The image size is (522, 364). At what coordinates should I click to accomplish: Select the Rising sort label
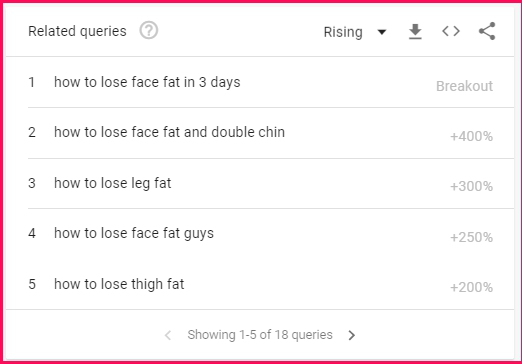tap(343, 32)
